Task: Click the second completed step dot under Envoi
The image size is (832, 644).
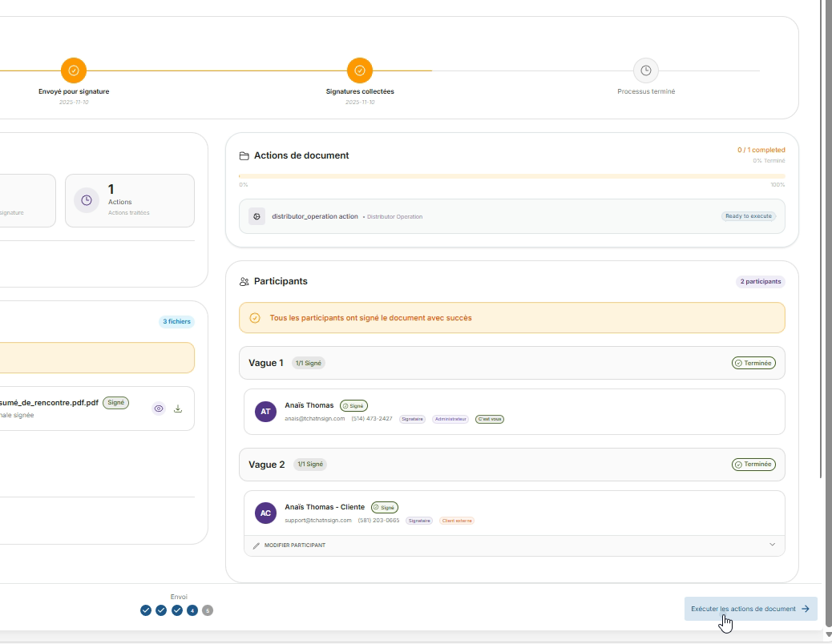Action: click(161, 610)
